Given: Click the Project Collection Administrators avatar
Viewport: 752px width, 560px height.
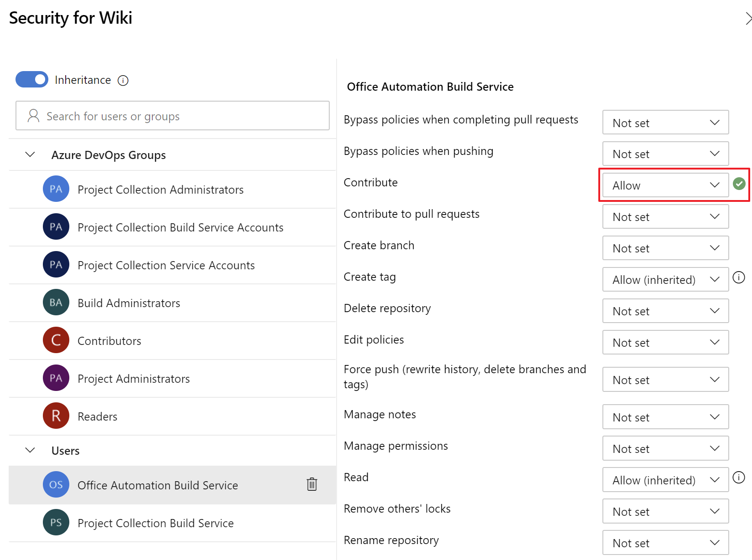Looking at the screenshot, I should point(56,189).
